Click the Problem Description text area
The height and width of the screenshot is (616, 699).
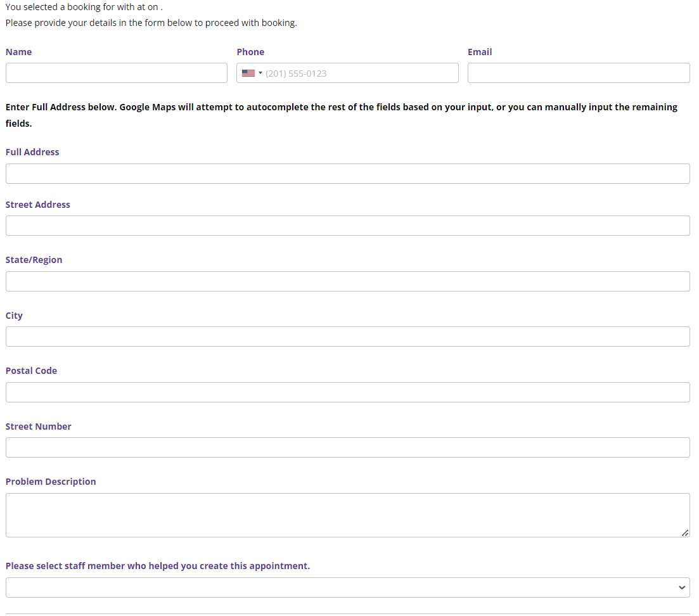pyautogui.click(x=347, y=515)
